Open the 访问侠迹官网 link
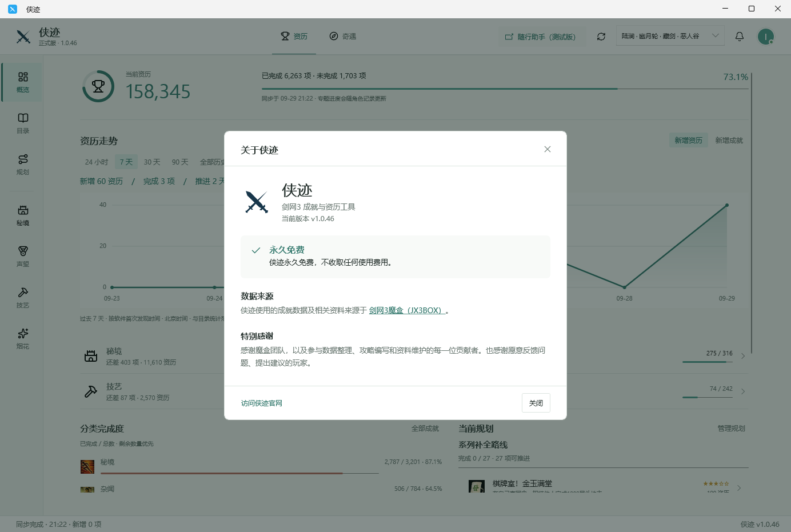 261,403
